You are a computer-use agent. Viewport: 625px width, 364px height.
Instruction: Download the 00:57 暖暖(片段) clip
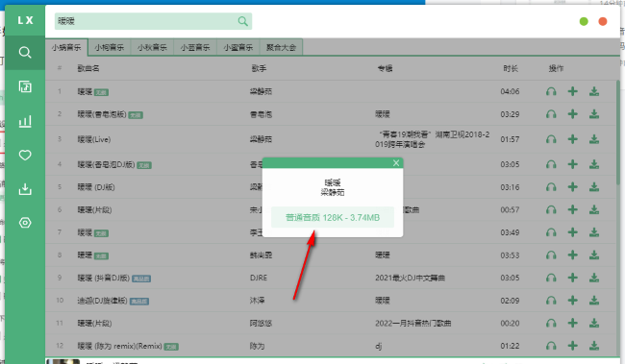pos(594,209)
